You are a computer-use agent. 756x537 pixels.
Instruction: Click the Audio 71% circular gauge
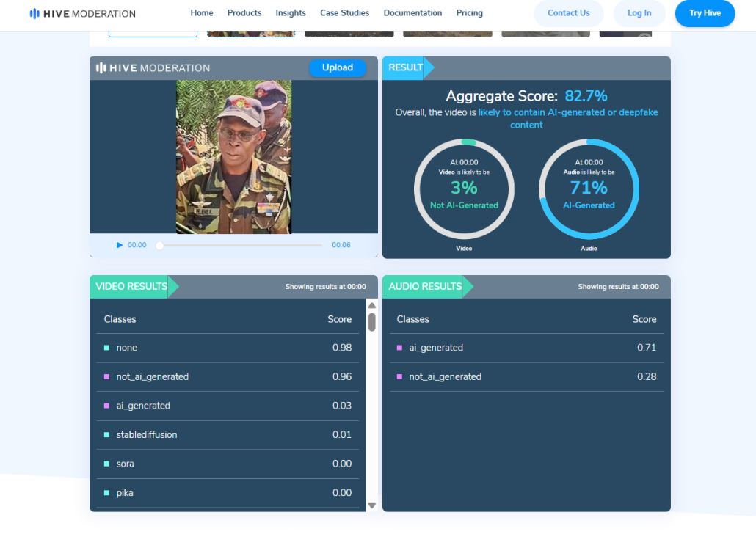point(589,189)
